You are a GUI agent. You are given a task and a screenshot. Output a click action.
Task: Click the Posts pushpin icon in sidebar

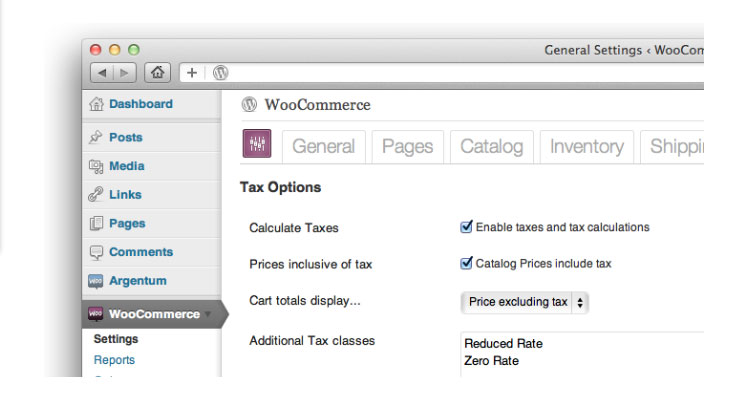[96, 138]
